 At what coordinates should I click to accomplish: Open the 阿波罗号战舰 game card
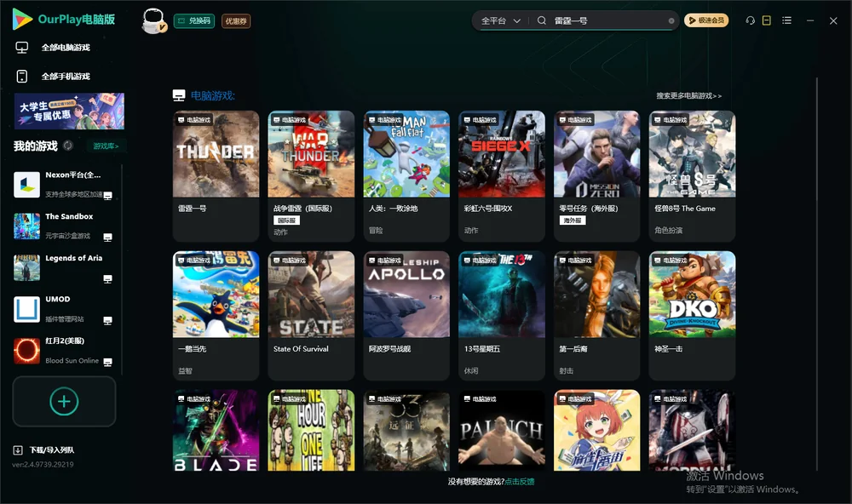(406, 316)
